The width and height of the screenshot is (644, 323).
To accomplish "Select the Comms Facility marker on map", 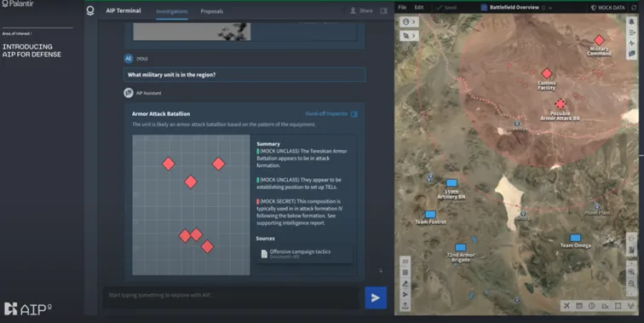I will tap(546, 73).
